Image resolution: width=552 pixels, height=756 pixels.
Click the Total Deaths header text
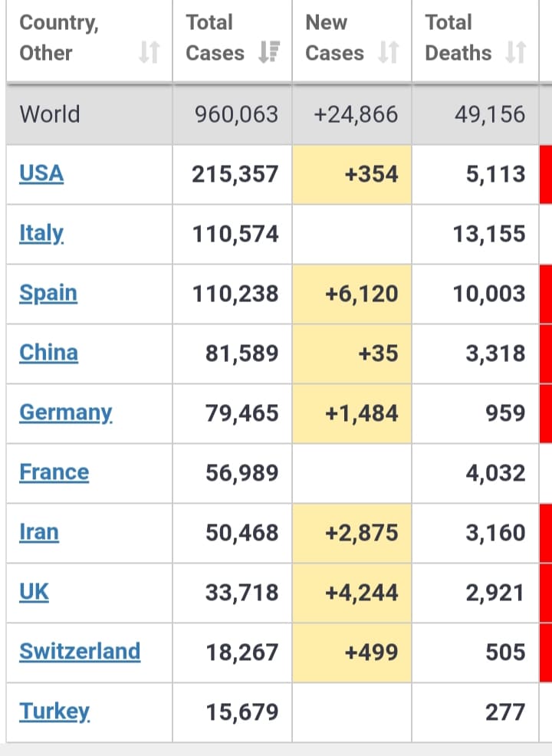tap(458, 38)
